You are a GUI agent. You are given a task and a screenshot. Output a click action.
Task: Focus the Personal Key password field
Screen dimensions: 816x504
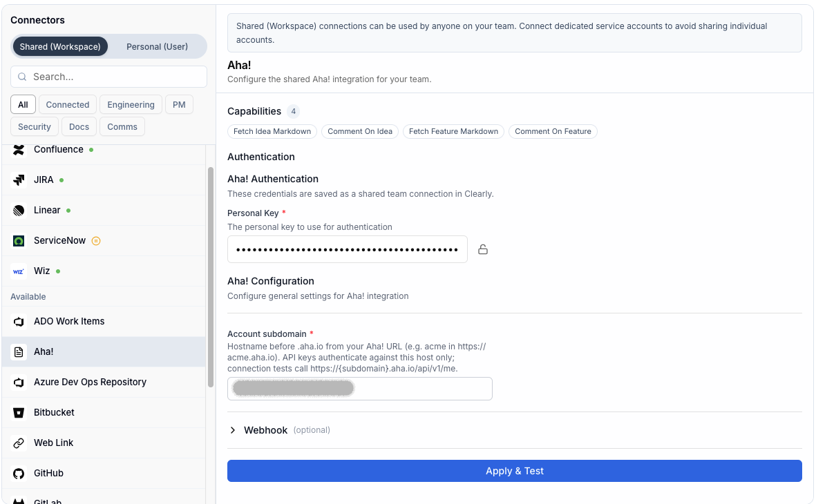point(347,250)
